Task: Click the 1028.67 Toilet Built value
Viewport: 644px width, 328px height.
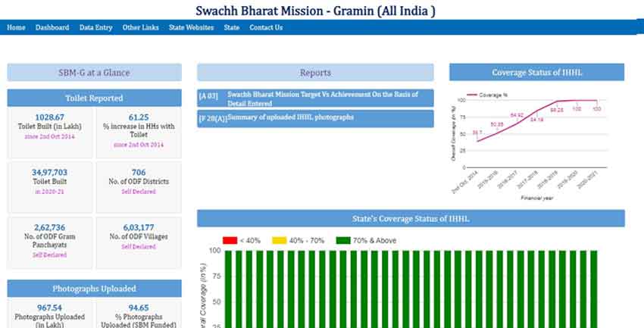Action: point(50,117)
